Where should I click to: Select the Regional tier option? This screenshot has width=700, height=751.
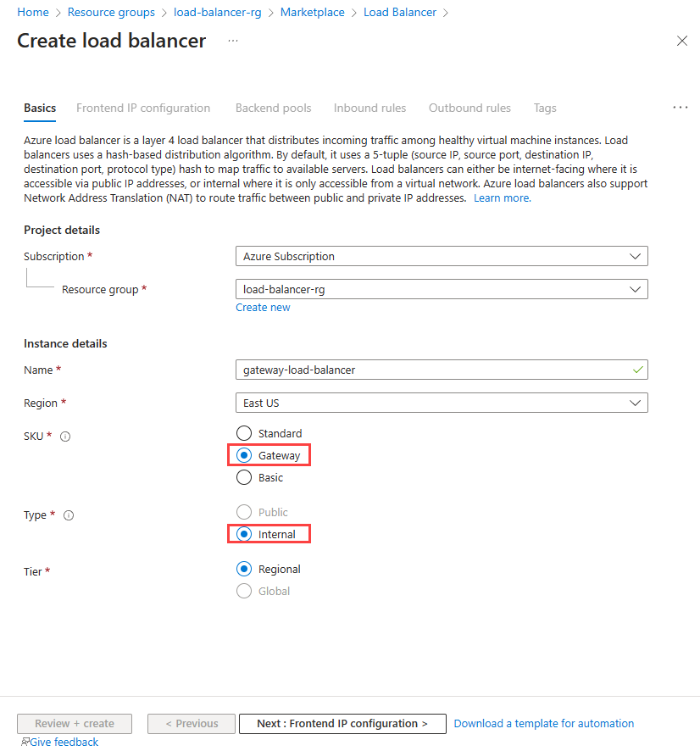click(x=244, y=569)
